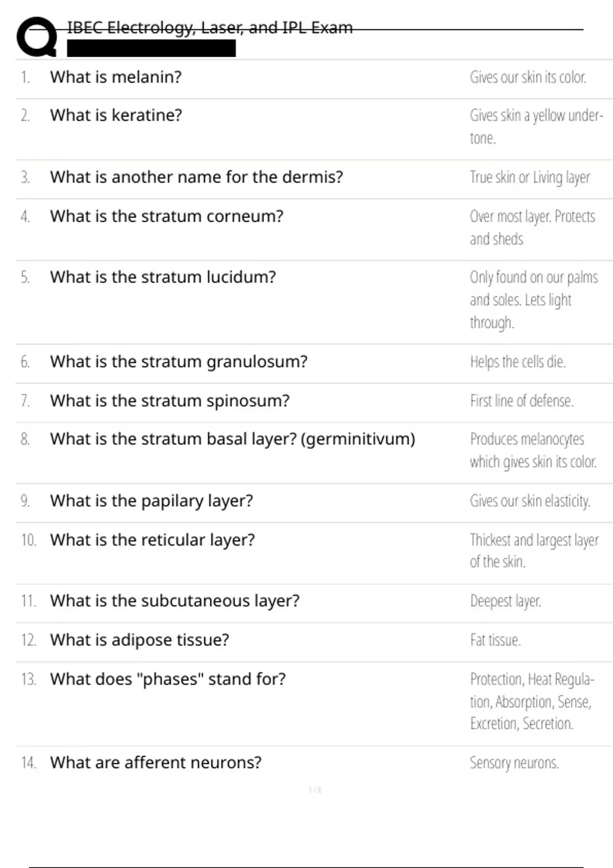Select the stratum corneum question
Viewport: 613px width, 868px height.
tap(167, 216)
